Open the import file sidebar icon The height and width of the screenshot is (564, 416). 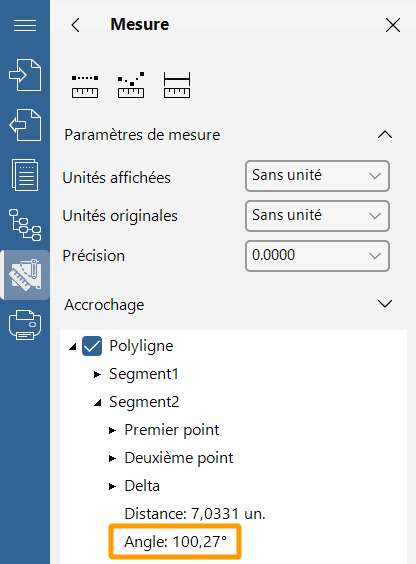(x=25, y=75)
